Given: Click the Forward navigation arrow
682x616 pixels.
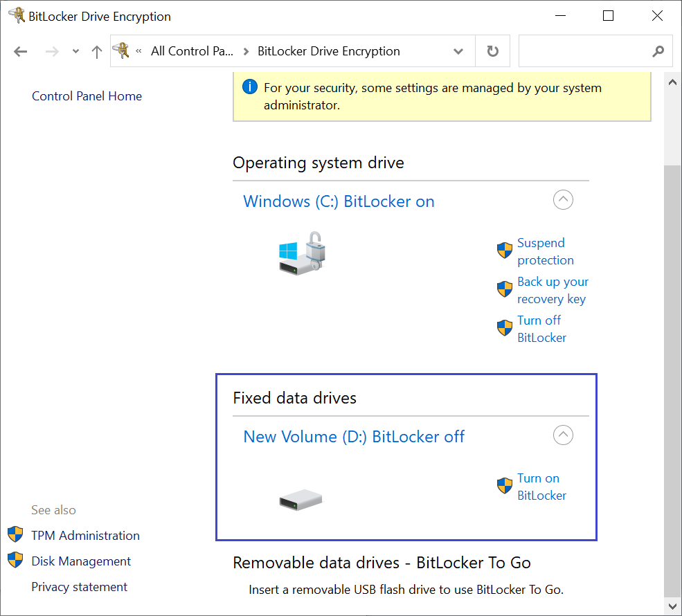Looking at the screenshot, I should [x=52, y=52].
